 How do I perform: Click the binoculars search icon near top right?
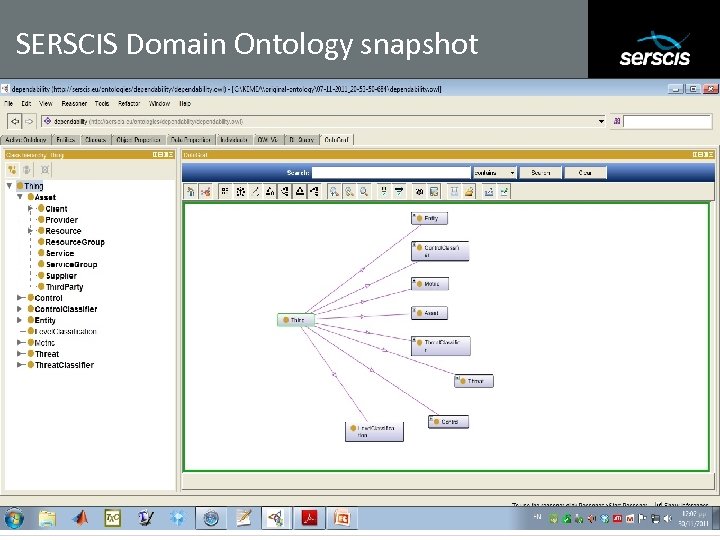(617, 122)
